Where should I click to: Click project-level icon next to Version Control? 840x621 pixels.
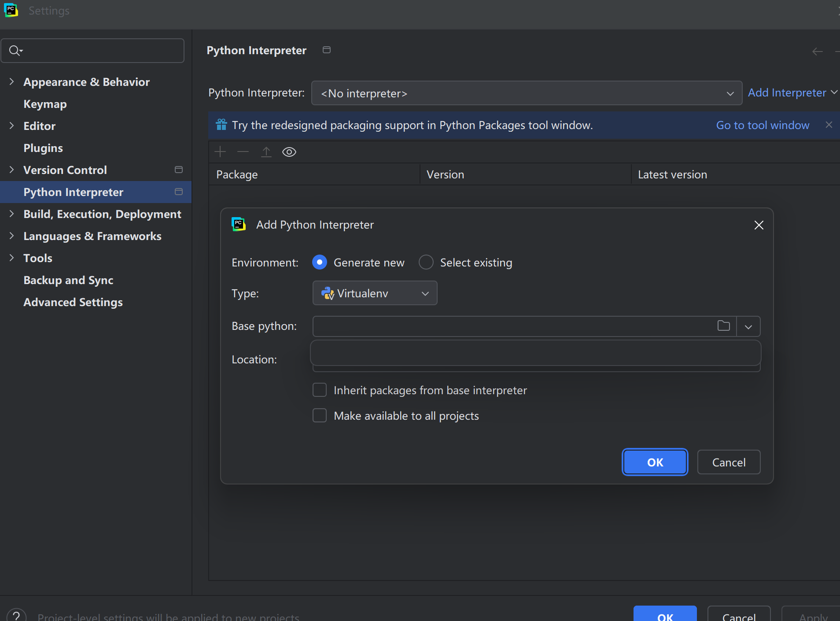tap(179, 170)
